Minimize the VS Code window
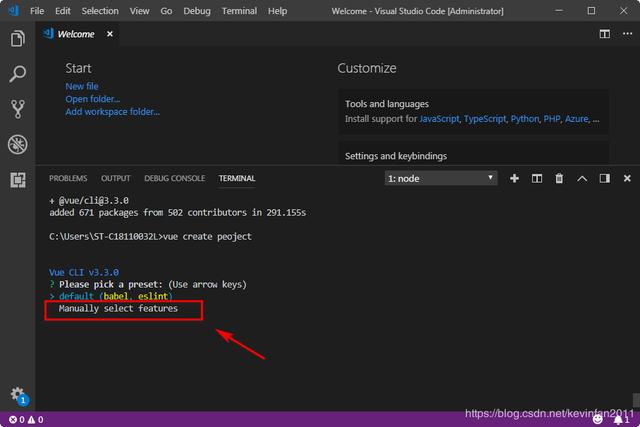Image resolution: width=640 pixels, height=427 pixels. [559, 11]
